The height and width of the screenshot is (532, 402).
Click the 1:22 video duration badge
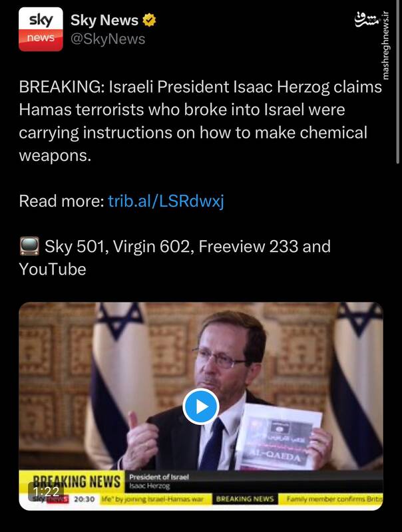46,491
